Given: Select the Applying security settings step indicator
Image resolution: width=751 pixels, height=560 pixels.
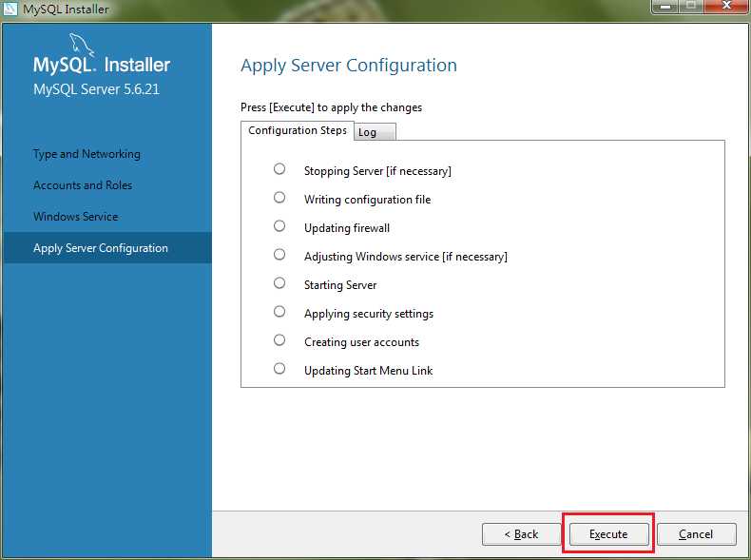Looking at the screenshot, I should coord(279,312).
